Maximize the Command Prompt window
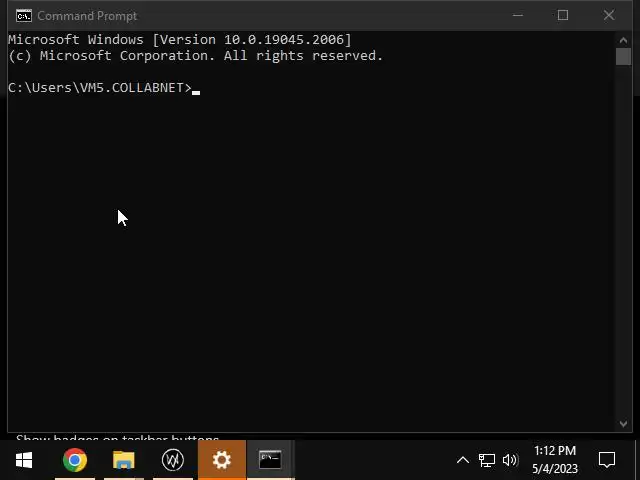Screen dimensions: 640x480 563,16
